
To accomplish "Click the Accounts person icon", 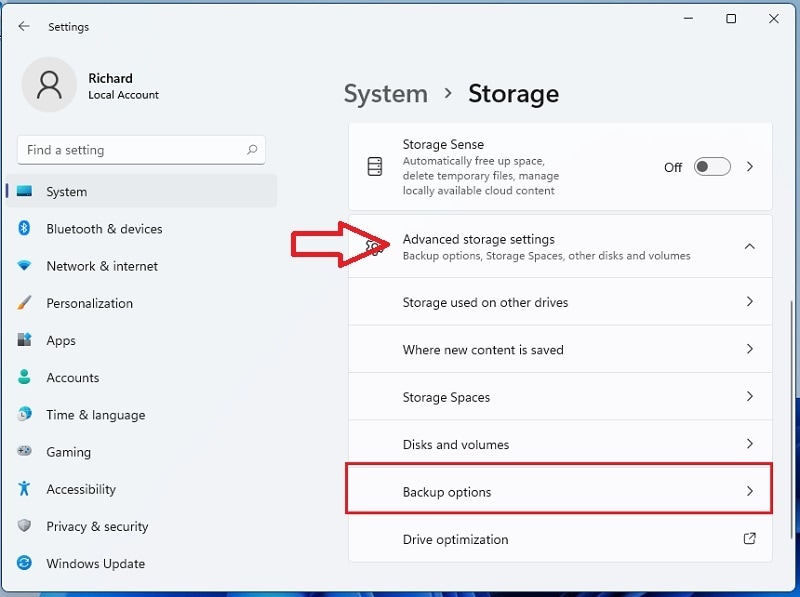I will (25, 377).
